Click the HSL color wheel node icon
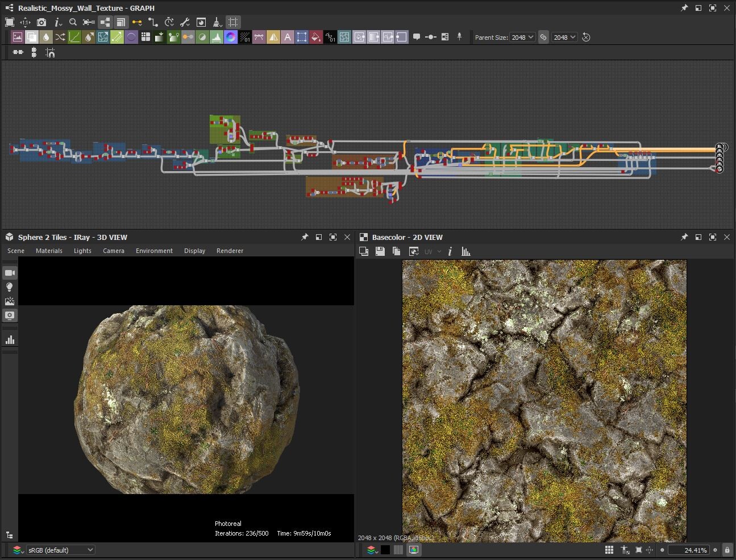This screenshot has height=560, width=736. 231,38
